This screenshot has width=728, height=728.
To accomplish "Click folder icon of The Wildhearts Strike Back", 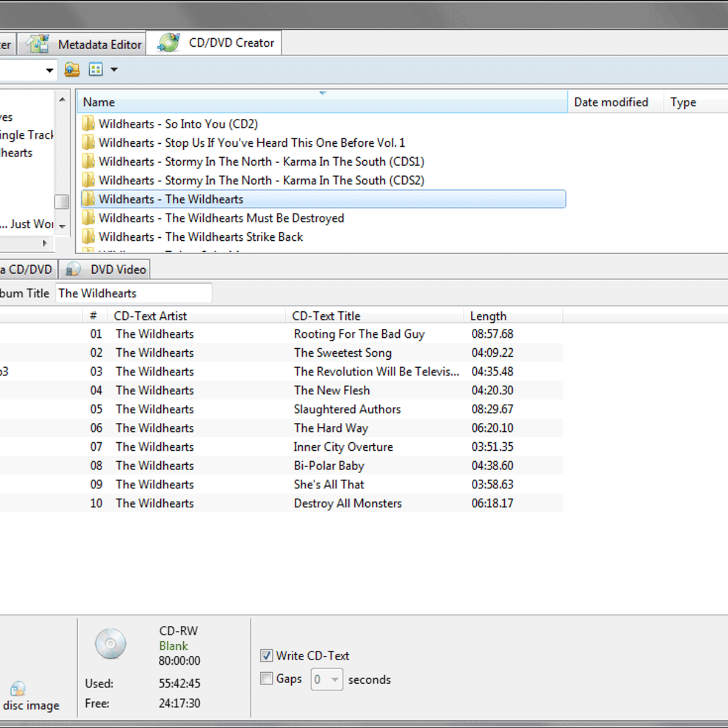I will click(89, 237).
